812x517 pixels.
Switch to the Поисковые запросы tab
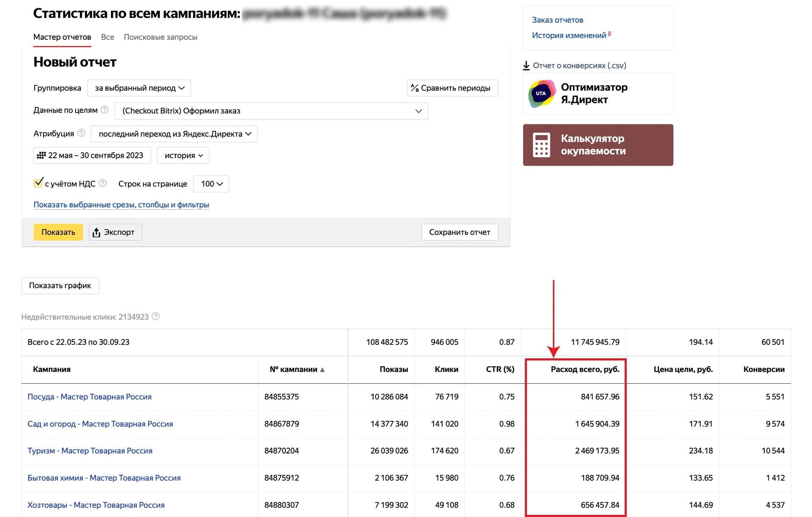coord(160,37)
